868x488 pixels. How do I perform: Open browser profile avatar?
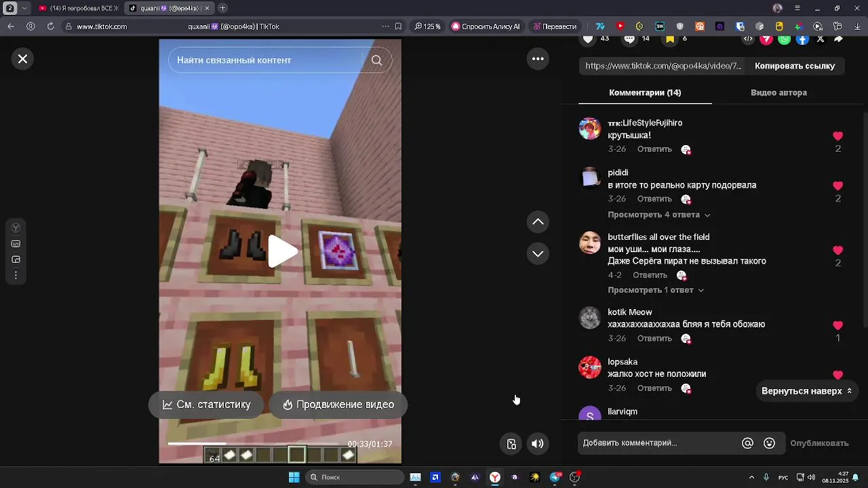[778, 8]
